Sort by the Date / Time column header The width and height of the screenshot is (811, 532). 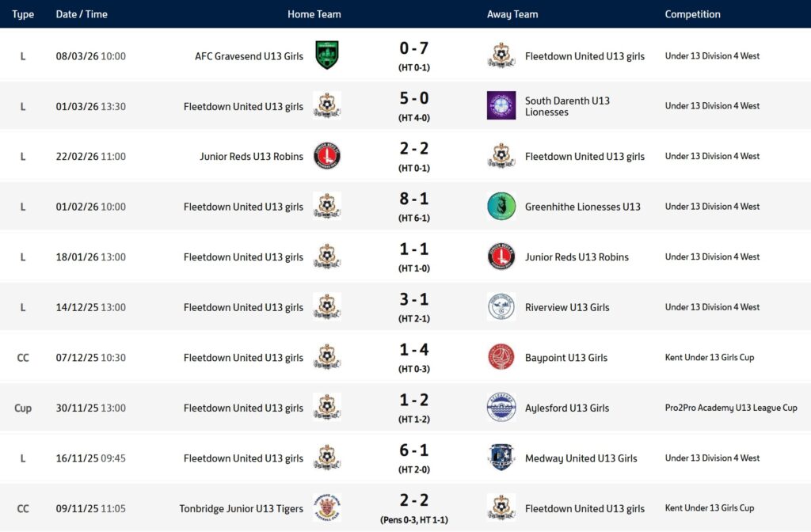click(82, 14)
